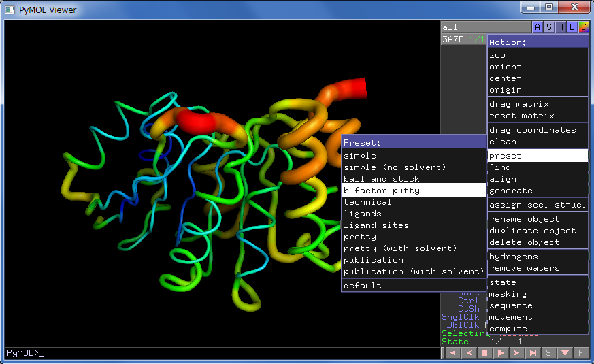Advance forward one frame
This screenshot has width=594, height=364.
coord(517,353)
